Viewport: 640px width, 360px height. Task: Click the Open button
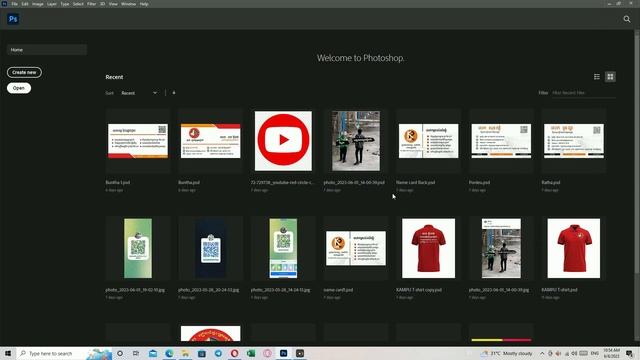click(19, 88)
